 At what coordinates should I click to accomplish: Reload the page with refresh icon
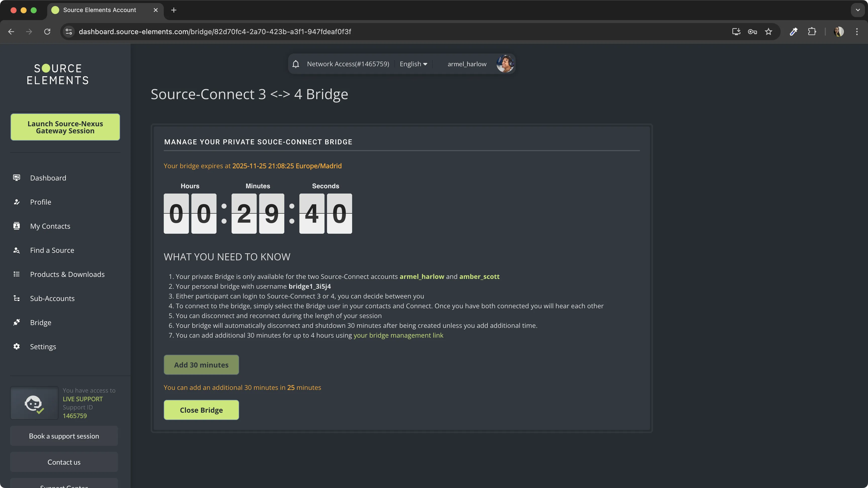[47, 32]
